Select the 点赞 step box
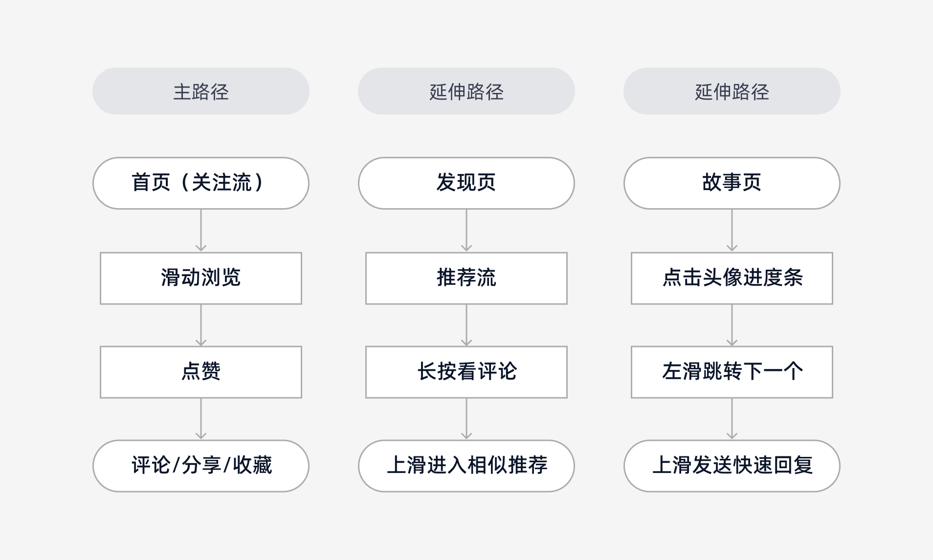933x560 pixels. pos(200,372)
